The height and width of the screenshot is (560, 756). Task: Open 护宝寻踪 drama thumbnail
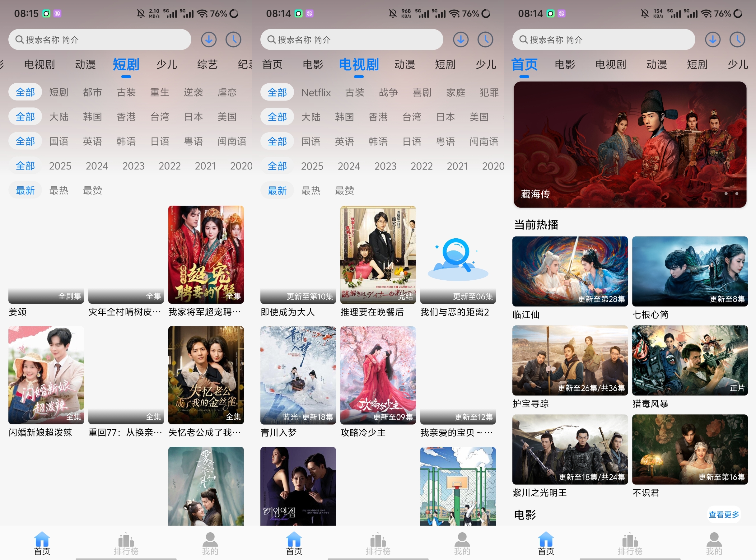(x=570, y=360)
